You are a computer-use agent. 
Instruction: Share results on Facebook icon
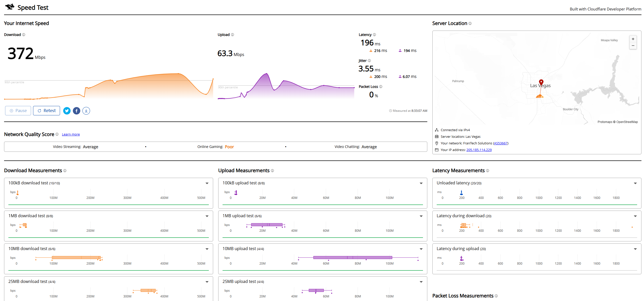click(x=77, y=111)
